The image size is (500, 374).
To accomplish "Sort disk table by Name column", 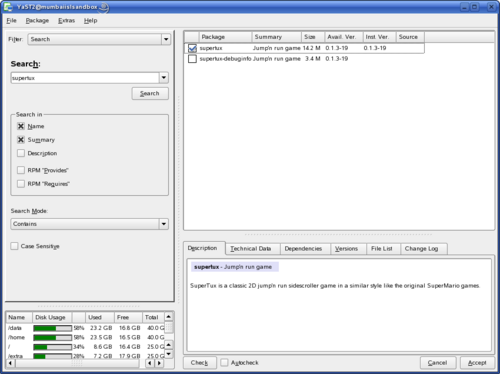I will point(19,318).
